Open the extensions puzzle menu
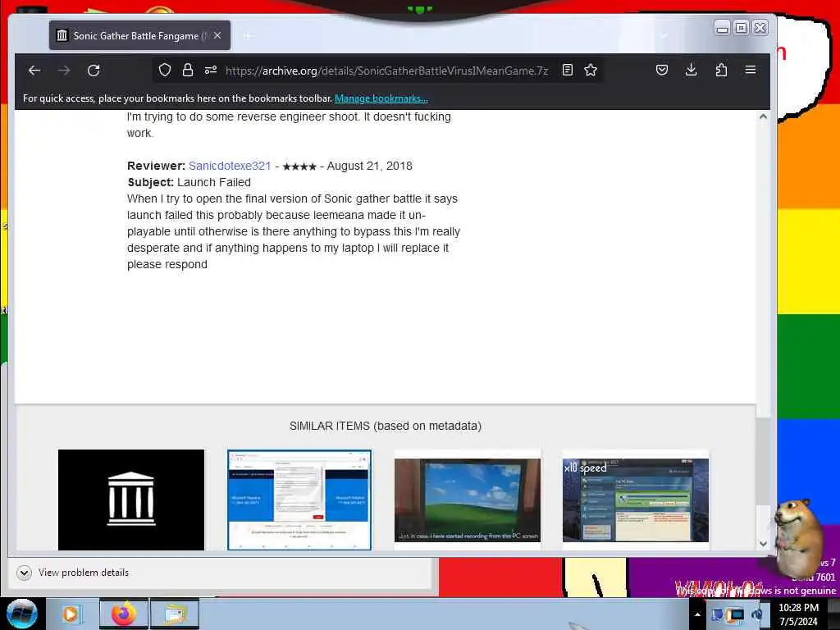Image resolution: width=840 pixels, height=630 pixels. [x=721, y=71]
